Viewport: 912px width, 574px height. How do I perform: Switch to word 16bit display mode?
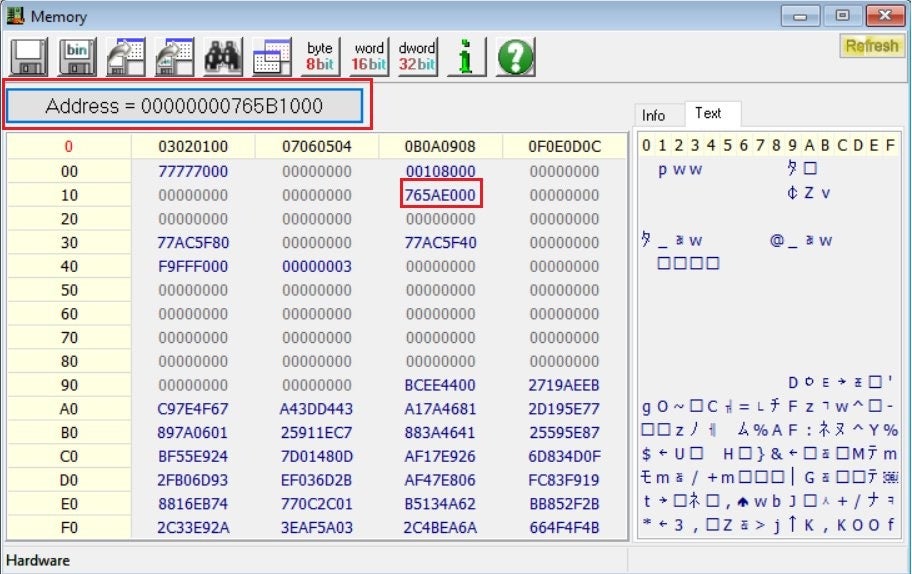(x=369, y=56)
